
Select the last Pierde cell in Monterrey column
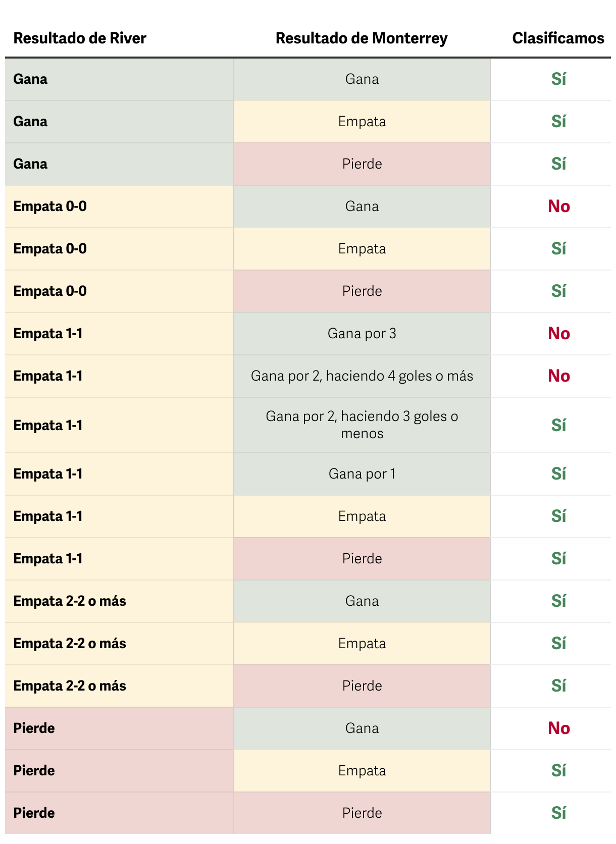(x=362, y=813)
